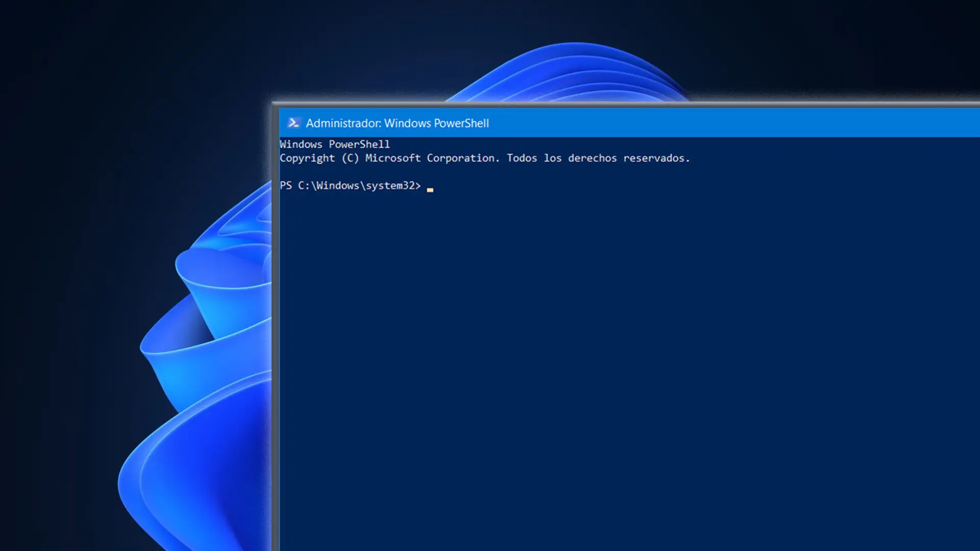Click the 'C:\Windows\system32>' prompt path
This screenshot has height=551, width=980.
click(x=359, y=186)
